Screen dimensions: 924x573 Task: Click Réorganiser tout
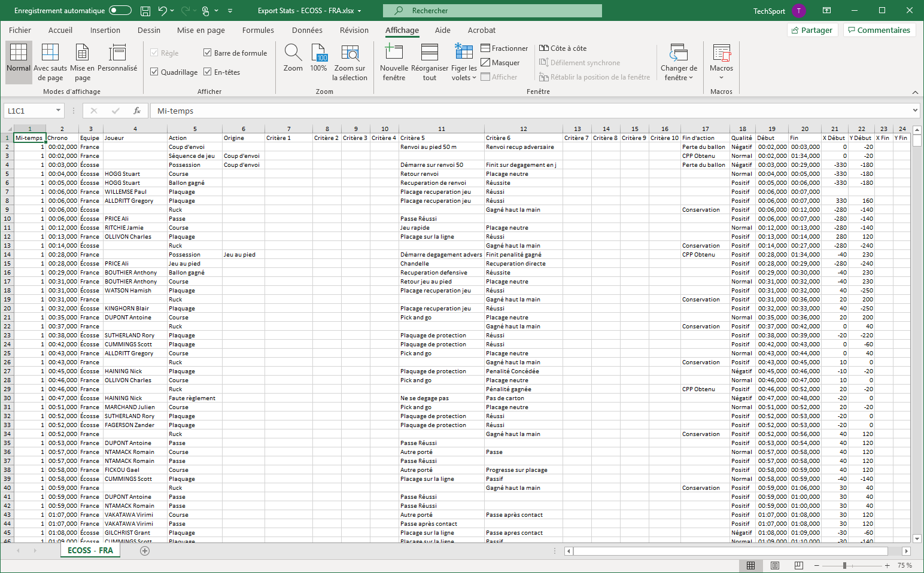(x=430, y=62)
